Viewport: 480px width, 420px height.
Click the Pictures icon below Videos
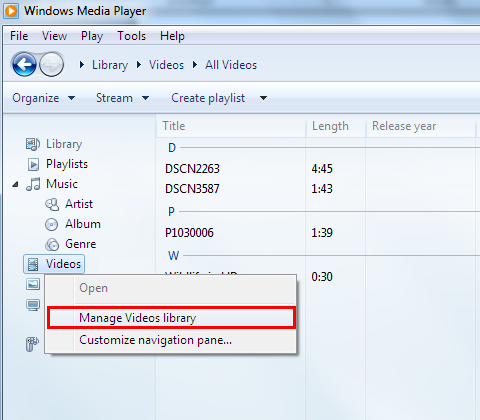33,284
